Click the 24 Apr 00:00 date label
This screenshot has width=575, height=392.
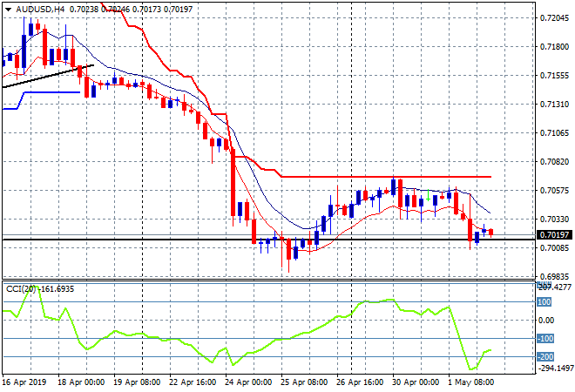(239, 382)
